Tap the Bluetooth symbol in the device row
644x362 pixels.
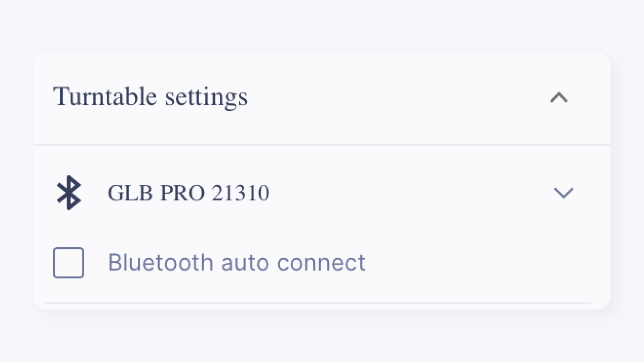(69, 193)
